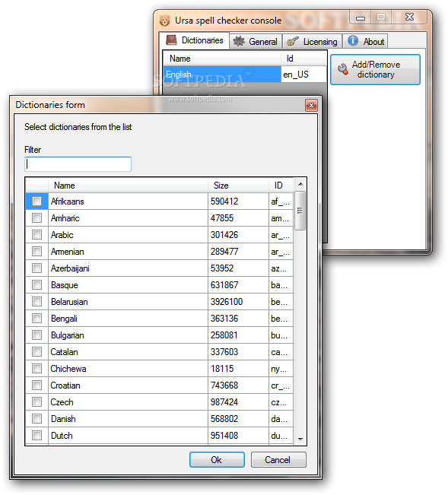448x495 pixels.
Task: Click the gear icon on General tab
Action: (x=239, y=41)
